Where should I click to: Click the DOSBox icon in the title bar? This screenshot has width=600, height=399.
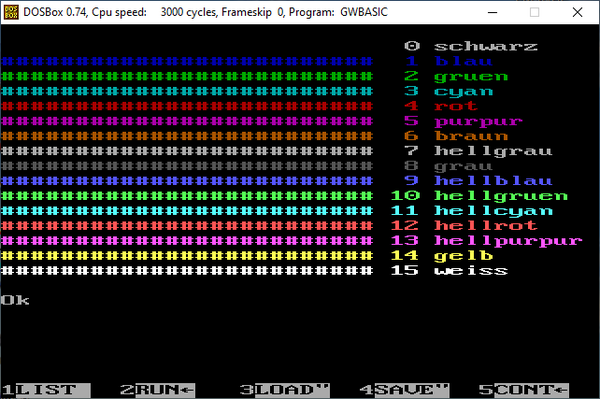(11, 12)
